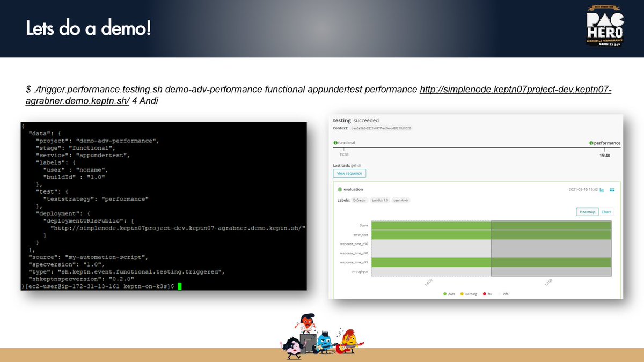Select the performance stage on the timeline
This screenshot has width=644, height=362.
(608, 143)
